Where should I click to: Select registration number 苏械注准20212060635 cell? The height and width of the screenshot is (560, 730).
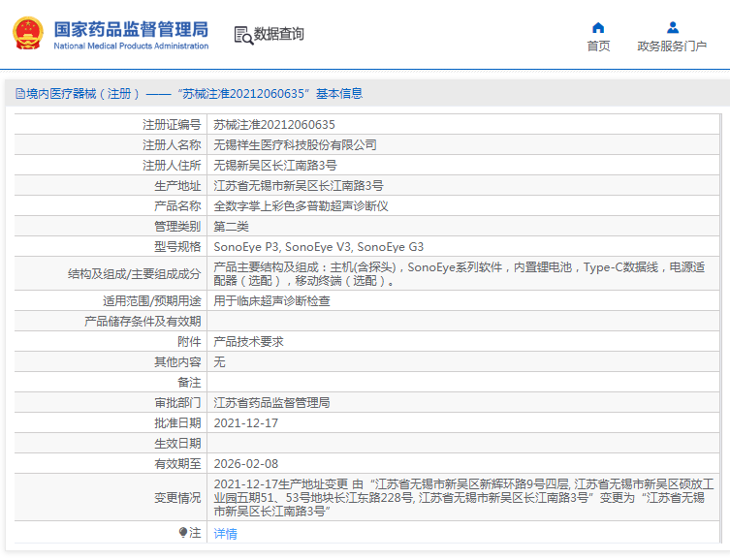pos(274,125)
